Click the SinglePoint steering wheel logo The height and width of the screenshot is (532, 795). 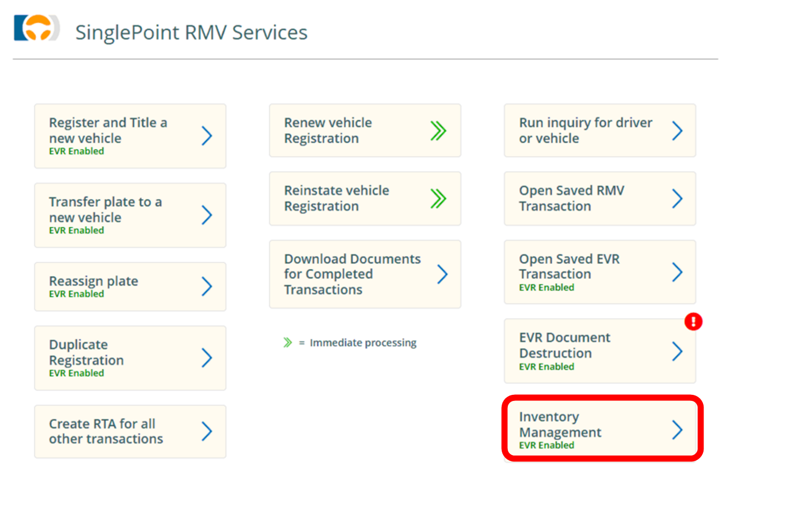(x=37, y=28)
